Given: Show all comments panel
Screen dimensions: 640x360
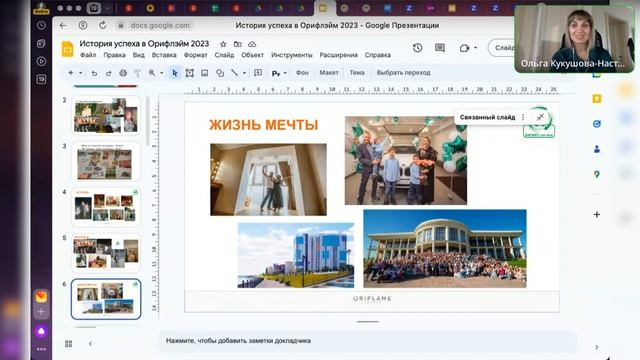Looking at the screenshot, I should click(440, 48).
